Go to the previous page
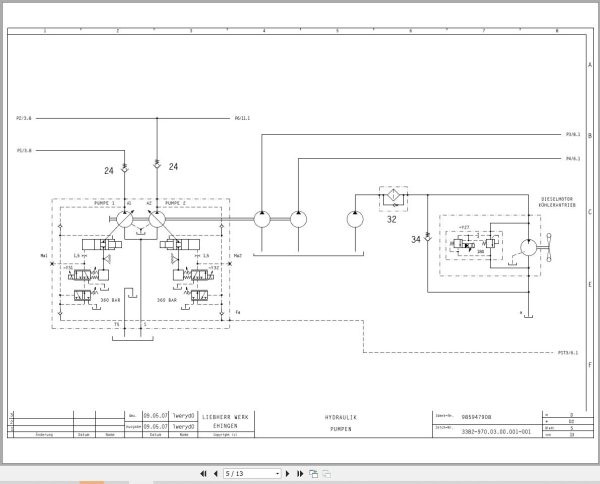This screenshot has width=600, height=484. coord(215,474)
